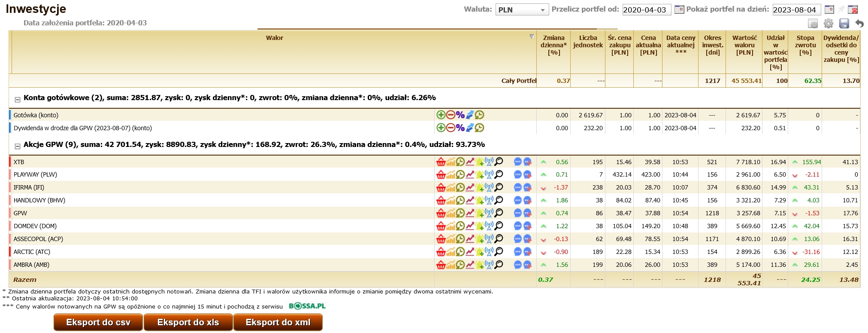
Task: Click the red basket icon in XTB row
Action: (441, 162)
